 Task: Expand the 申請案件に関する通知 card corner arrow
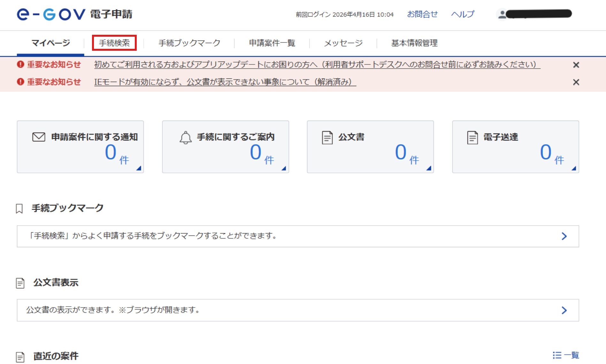pos(139,168)
